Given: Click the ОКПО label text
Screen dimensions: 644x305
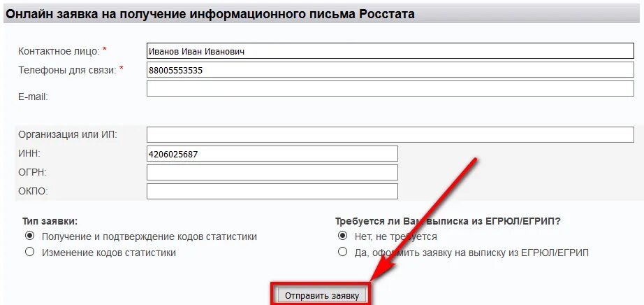Looking at the screenshot, I should click(33, 192).
